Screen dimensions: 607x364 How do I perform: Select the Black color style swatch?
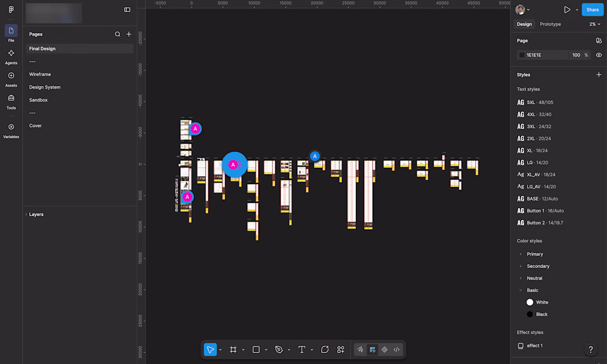coord(530,314)
